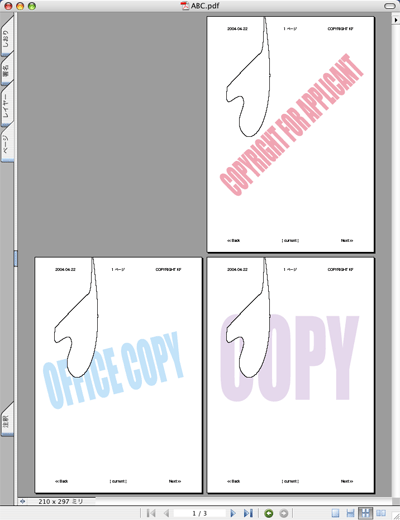Click Back link on purple COPY page
This screenshot has height=520, width=400.
[233, 481]
